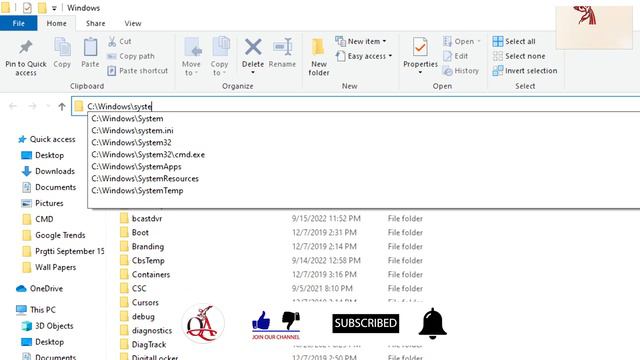Select suggestion C:\Windows\System
640x360 pixels.
tap(127, 118)
